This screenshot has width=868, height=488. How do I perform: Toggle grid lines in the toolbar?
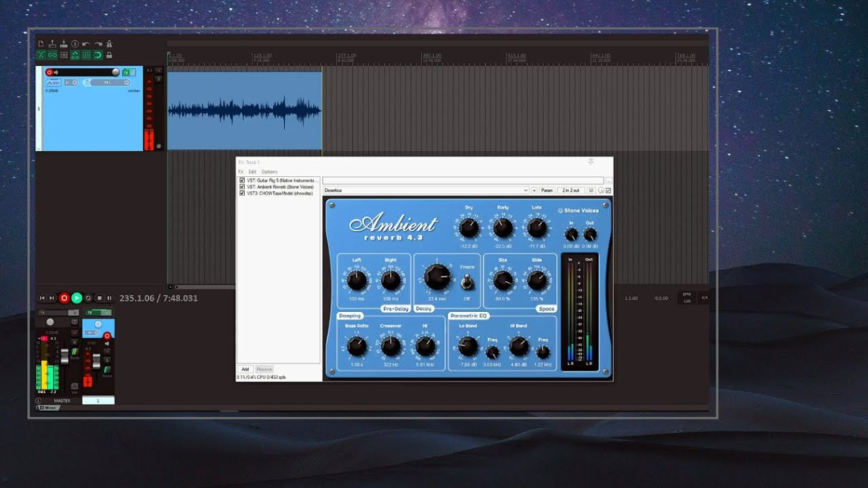(x=86, y=55)
